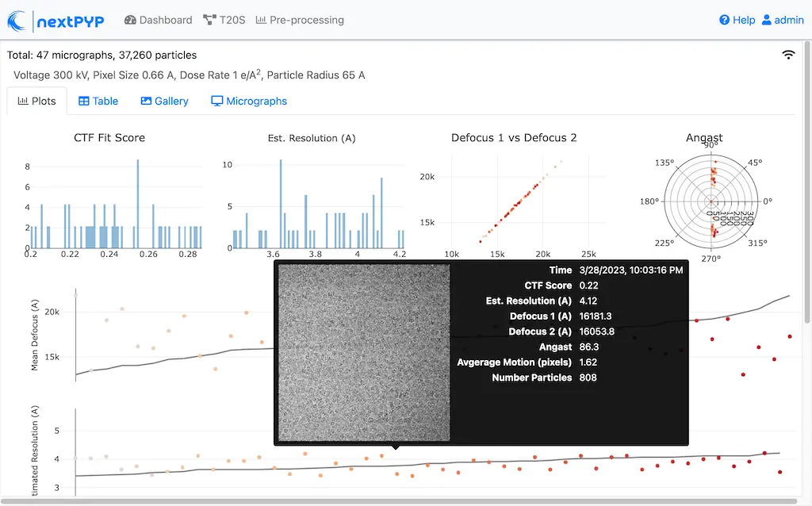Open the Gallery view

pyautogui.click(x=164, y=101)
